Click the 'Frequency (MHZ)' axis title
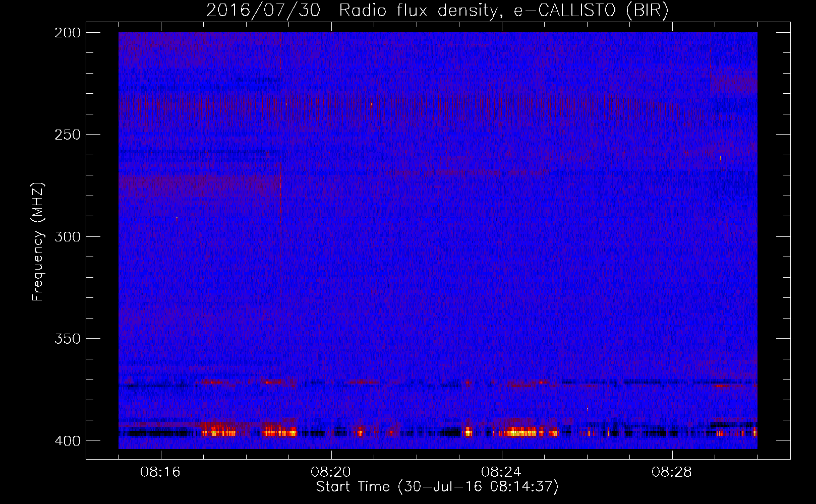The height and width of the screenshot is (504, 816). click(38, 241)
